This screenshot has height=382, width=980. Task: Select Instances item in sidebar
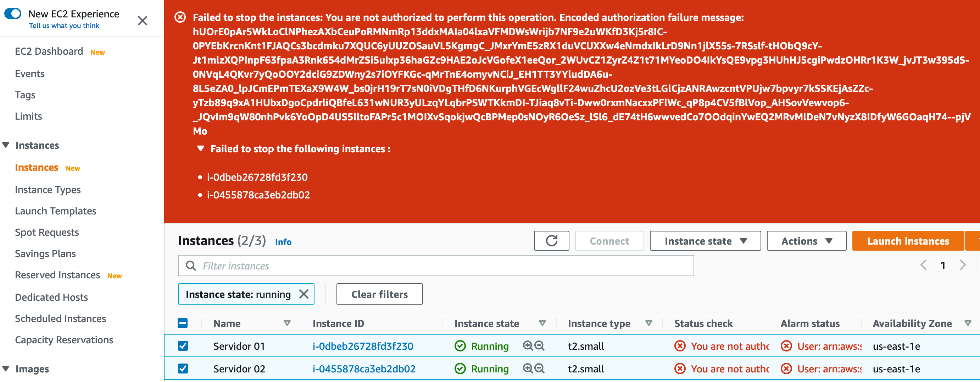point(37,168)
